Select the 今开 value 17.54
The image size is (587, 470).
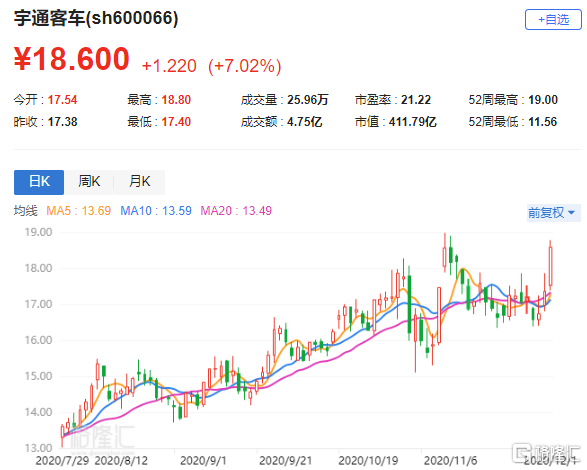coord(62,100)
